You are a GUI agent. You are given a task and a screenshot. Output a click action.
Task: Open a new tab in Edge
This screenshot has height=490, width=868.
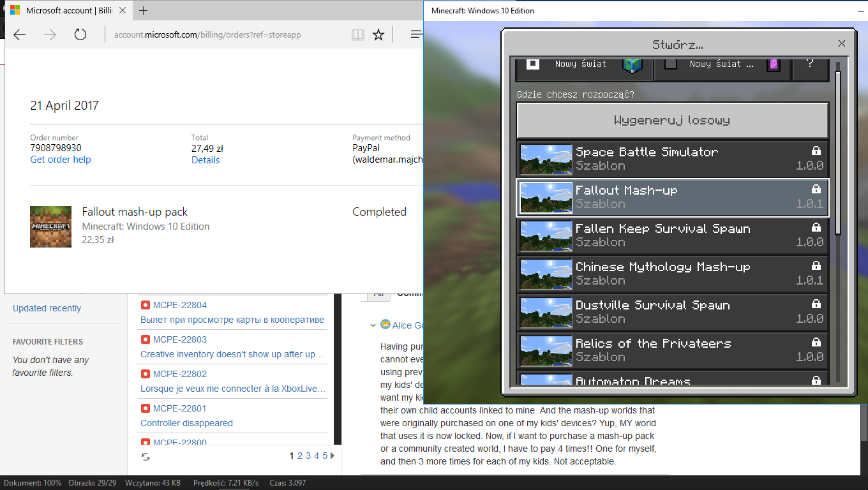pos(143,10)
